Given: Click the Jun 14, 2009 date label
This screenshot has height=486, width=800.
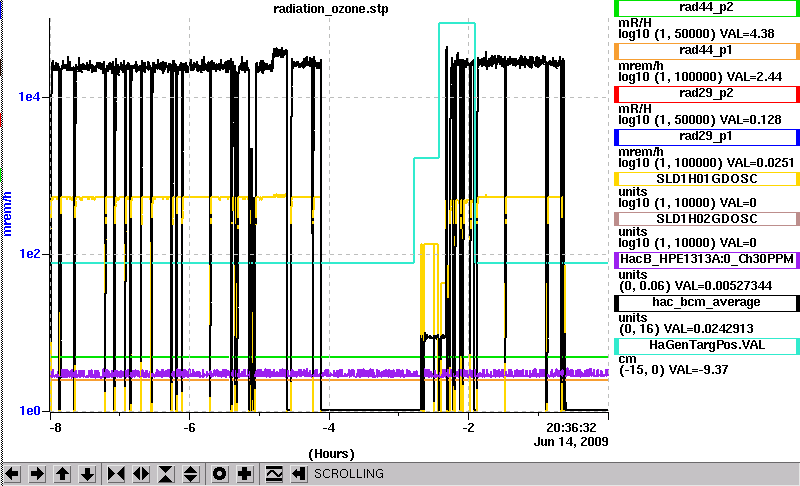Looking at the screenshot, I should [x=571, y=442].
